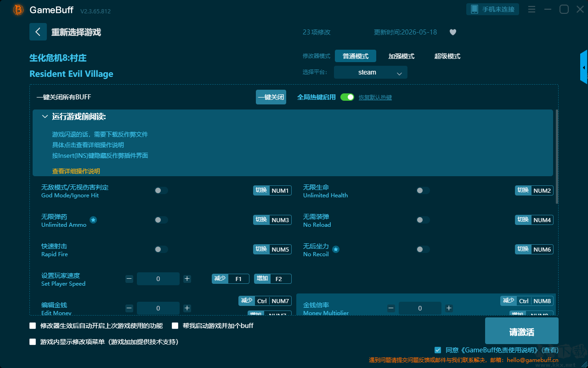Decrease Set Player Speed with minus button
This screenshot has width=588, height=368.
point(130,279)
